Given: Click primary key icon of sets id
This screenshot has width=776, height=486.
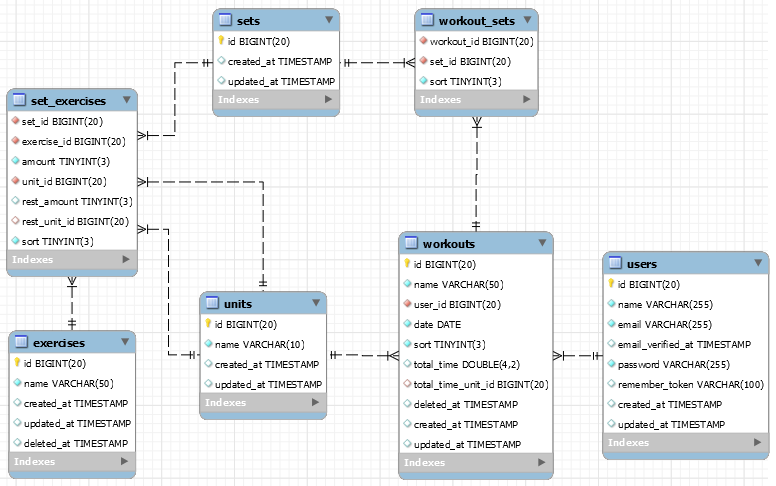Looking at the screenshot, I should 221,41.
